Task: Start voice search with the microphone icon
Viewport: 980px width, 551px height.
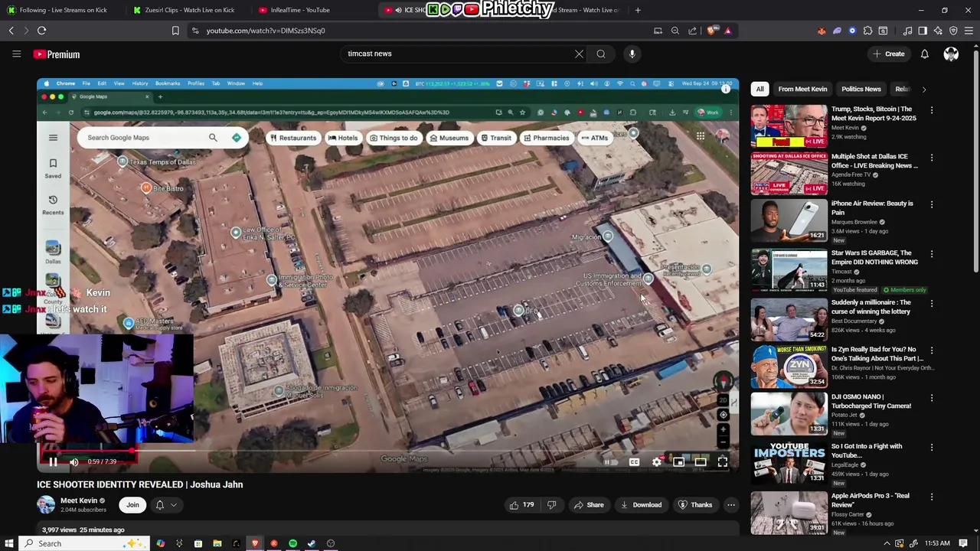Action: click(632, 54)
